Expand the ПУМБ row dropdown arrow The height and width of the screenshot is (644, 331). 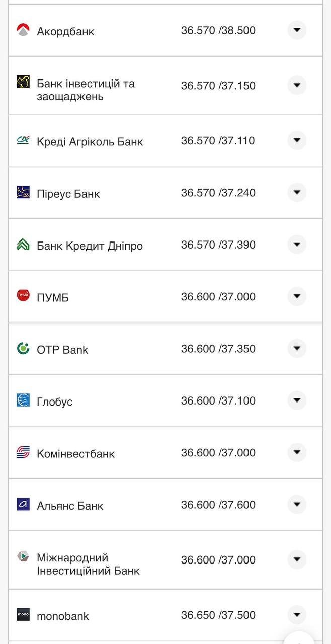pos(297,296)
